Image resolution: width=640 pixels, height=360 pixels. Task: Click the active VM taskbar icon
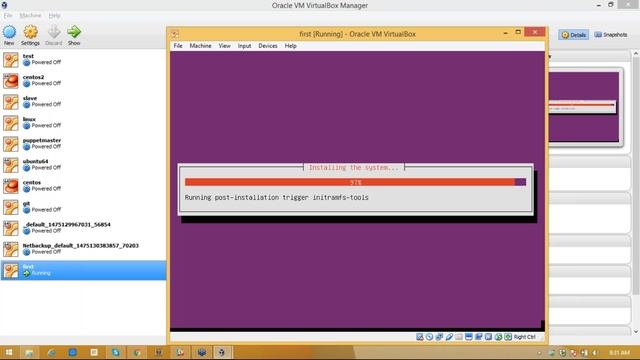tap(222, 352)
